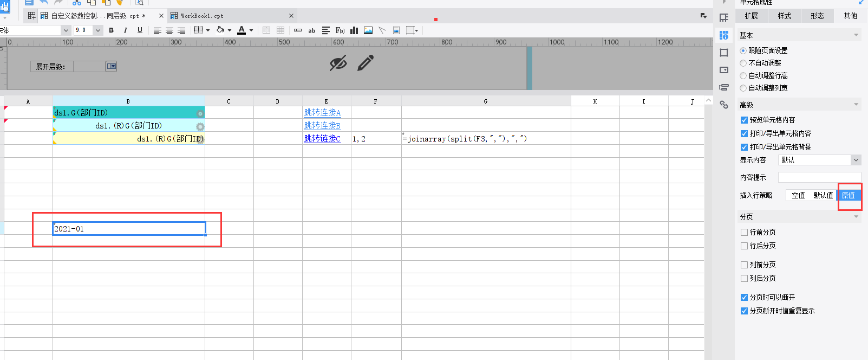This screenshot has height=360, width=868.
Task: Open the border style dropdown arrow
Action: click(208, 30)
